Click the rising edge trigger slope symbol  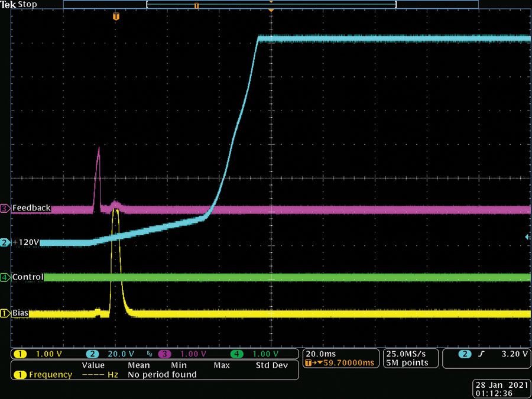[x=482, y=354]
